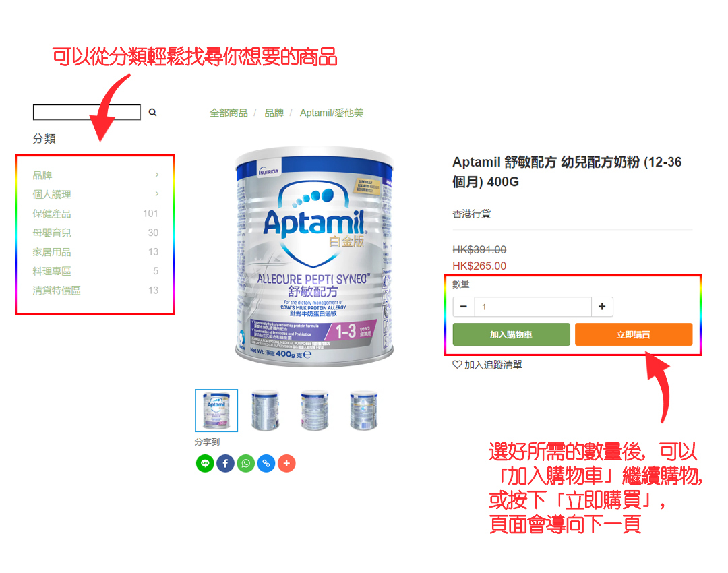The image size is (728, 573).
Task: Click the search magnifier icon
Action: [152, 113]
